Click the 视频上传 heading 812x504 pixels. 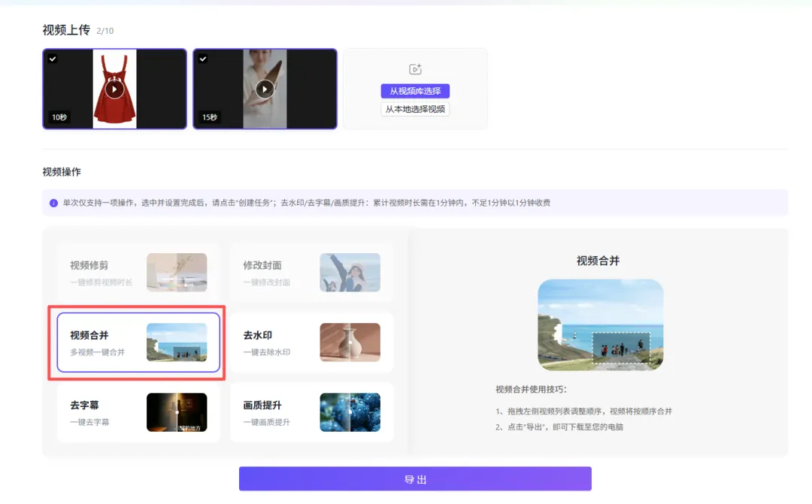coord(66,30)
